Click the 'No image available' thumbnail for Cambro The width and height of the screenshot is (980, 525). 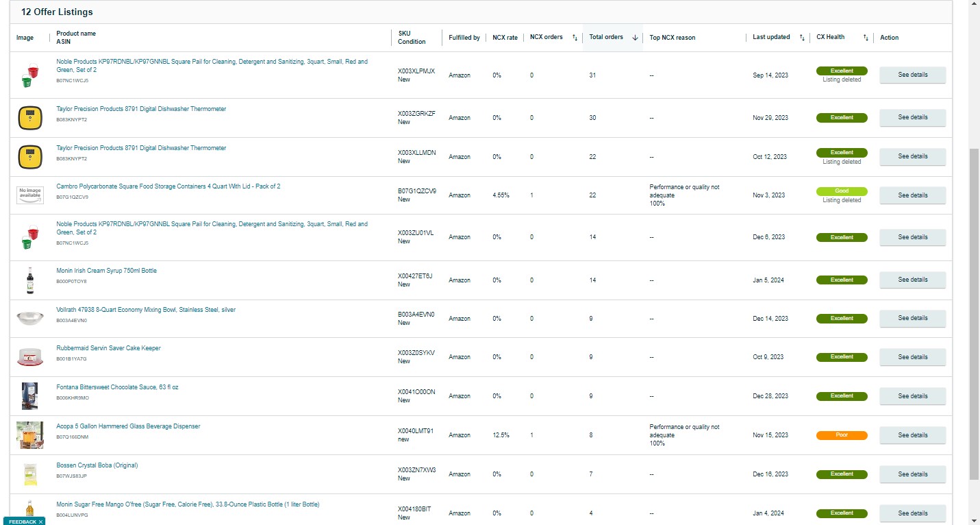point(30,195)
